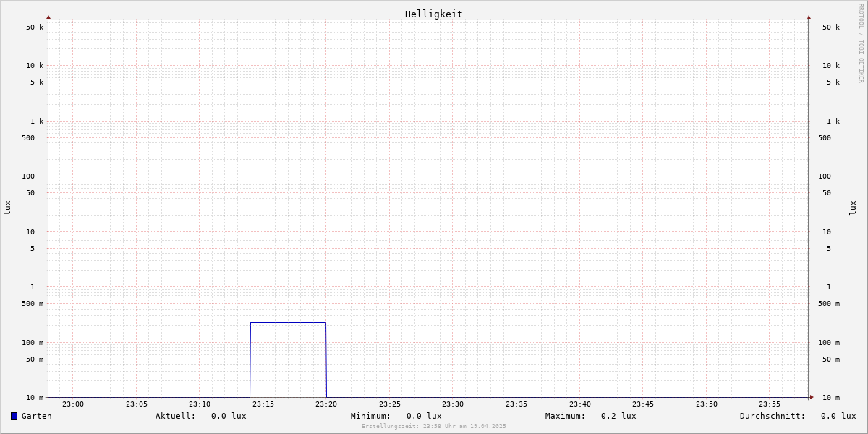Click the 23:10 time axis label
Image resolution: width=868 pixels, height=434 pixels.
(x=200, y=404)
